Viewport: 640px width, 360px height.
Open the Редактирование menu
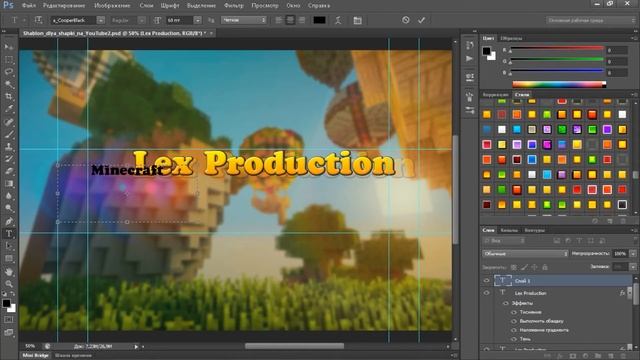click(x=64, y=6)
